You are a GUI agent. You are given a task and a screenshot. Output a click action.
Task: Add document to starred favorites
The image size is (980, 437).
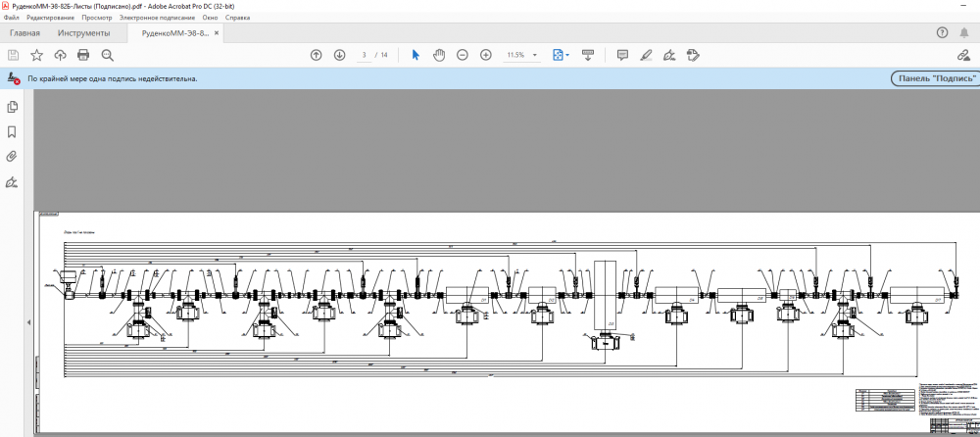[36, 55]
